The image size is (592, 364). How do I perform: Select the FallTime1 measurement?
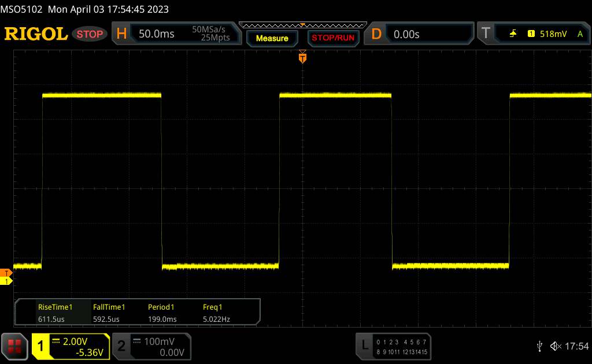coord(109,307)
